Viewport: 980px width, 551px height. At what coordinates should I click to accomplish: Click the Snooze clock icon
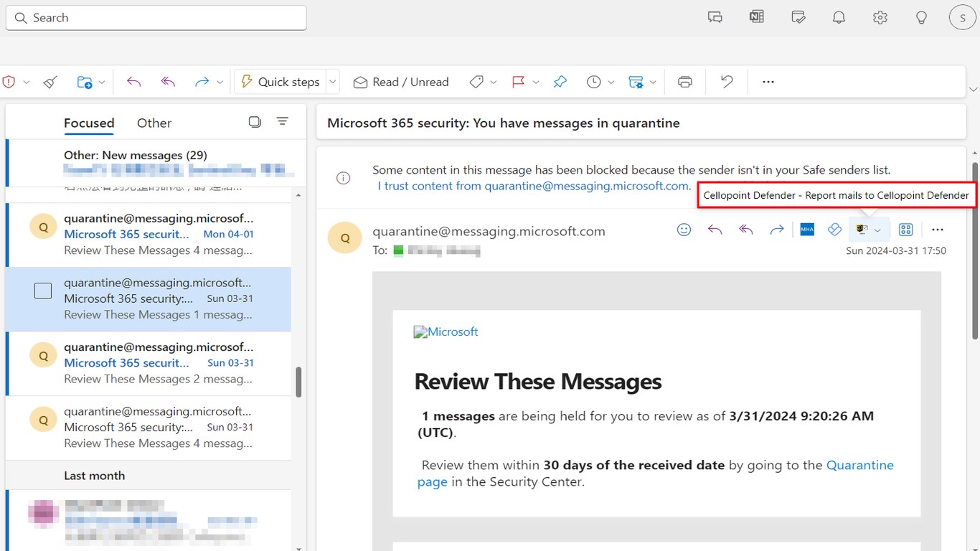pos(593,82)
